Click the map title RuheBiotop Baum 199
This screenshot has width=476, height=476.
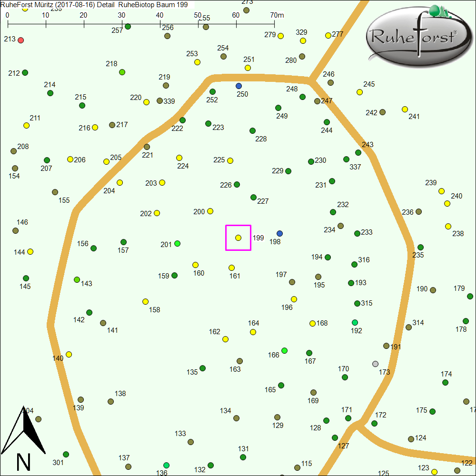tap(152, 4)
